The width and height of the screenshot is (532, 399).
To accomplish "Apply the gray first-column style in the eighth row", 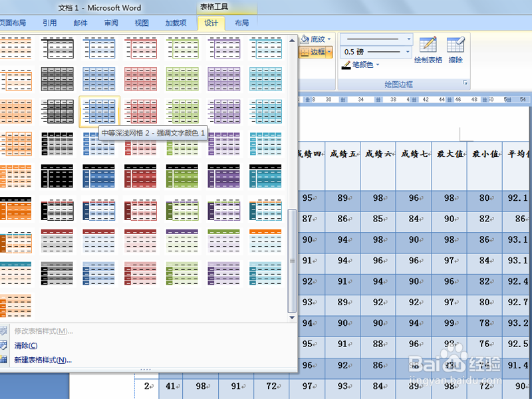I will (57, 273).
